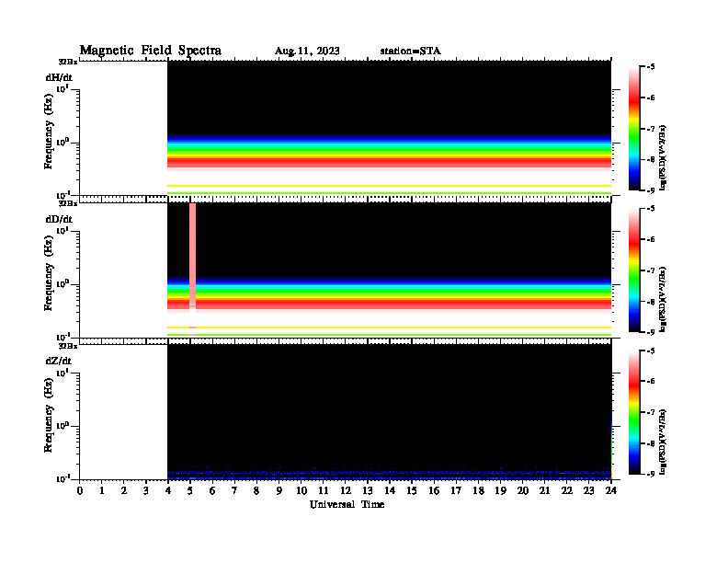Viewport: 728px width, 563px height.
Task: Click hour tick "7" on the time axis
Action: coord(234,490)
